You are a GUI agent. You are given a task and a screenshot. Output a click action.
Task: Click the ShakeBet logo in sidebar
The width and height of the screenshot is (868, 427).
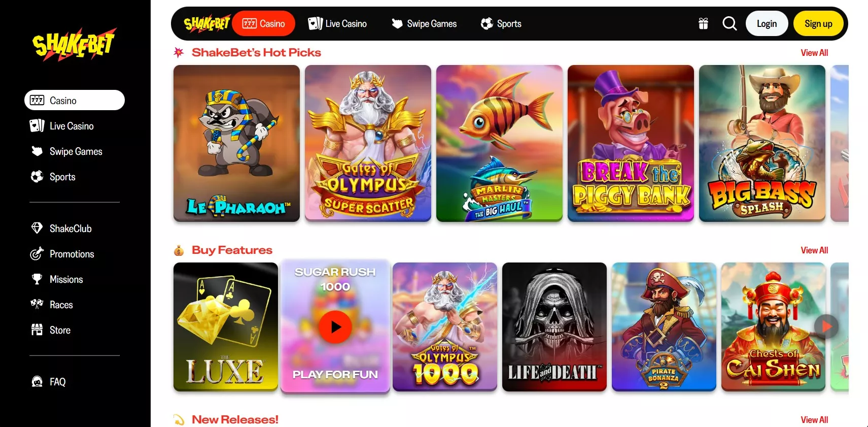75,44
